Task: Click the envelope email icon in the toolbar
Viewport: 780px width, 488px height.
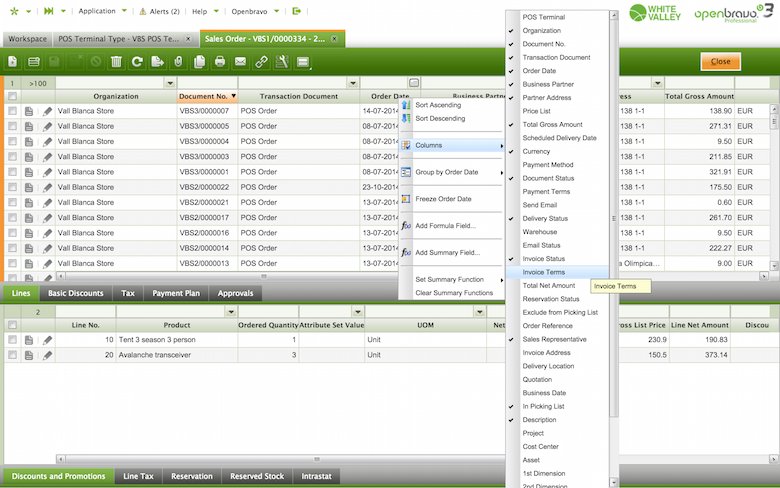Action: click(240, 62)
